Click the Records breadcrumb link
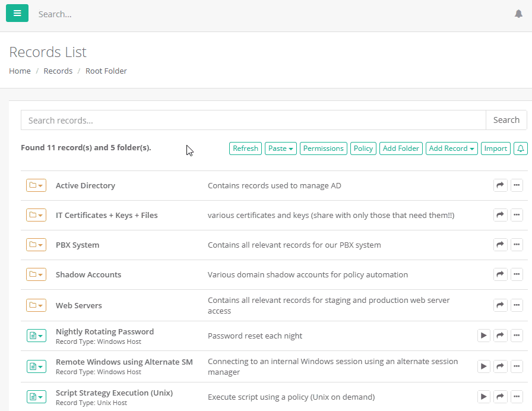The height and width of the screenshot is (411, 532). pos(58,71)
